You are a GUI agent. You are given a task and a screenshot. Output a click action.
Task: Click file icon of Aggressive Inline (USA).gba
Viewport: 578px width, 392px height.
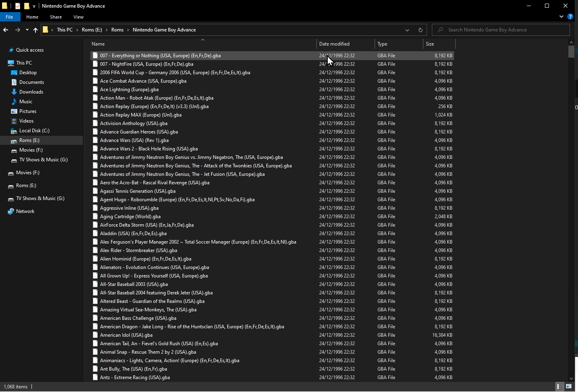tap(95, 208)
